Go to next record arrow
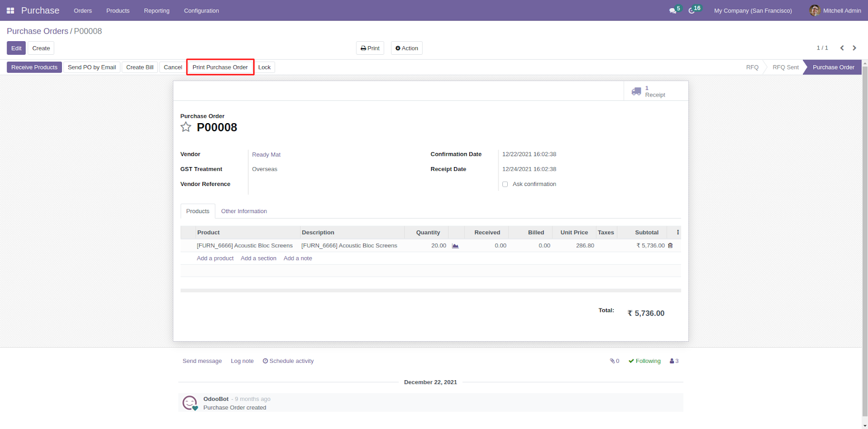This screenshot has height=429, width=868. [854, 48]
